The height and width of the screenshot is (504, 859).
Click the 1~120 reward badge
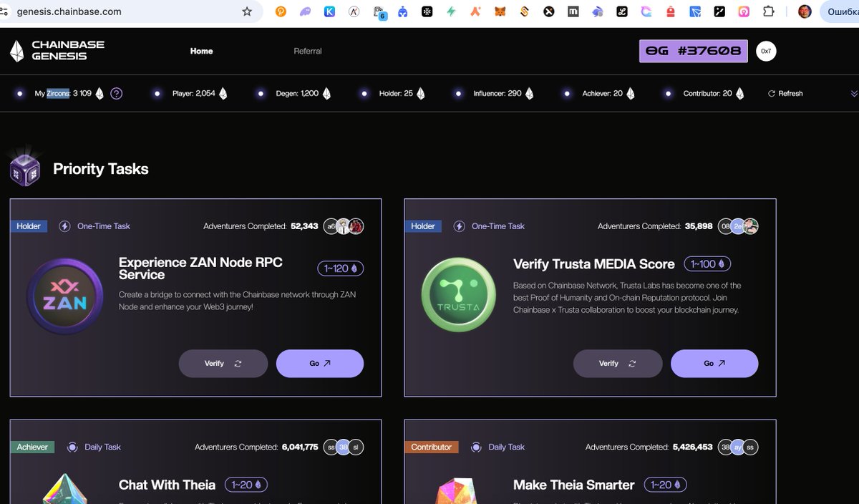(341, 268)
